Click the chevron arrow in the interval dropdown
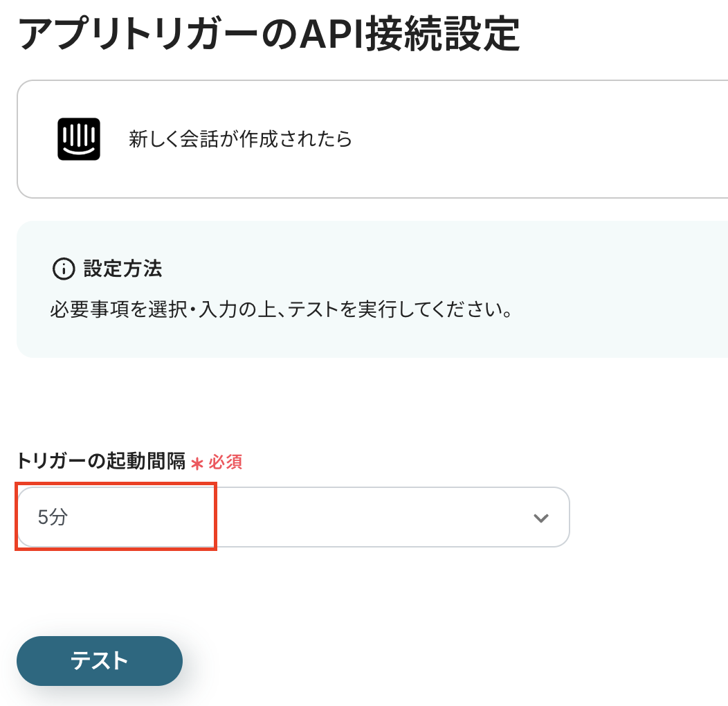 pos(540,518)
